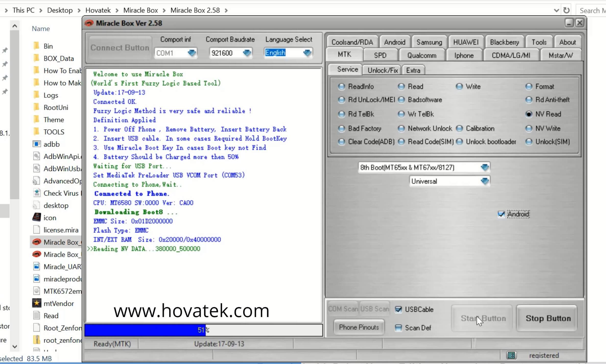Viewport: 606px width, 364px height.
Task: Open the Comport COM1 dropdown
Action: point(192,53)
